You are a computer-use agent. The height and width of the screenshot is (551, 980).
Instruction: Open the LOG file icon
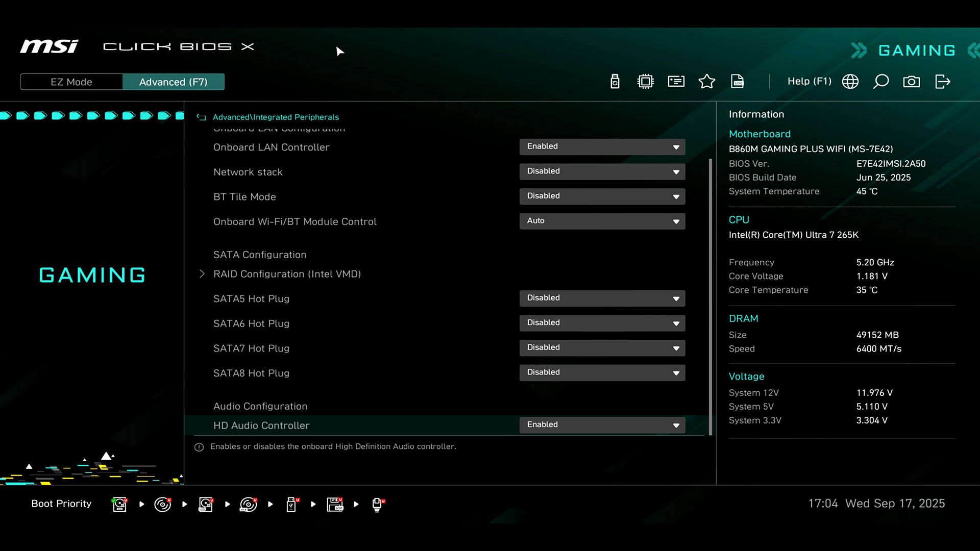(x=738, y=82)
